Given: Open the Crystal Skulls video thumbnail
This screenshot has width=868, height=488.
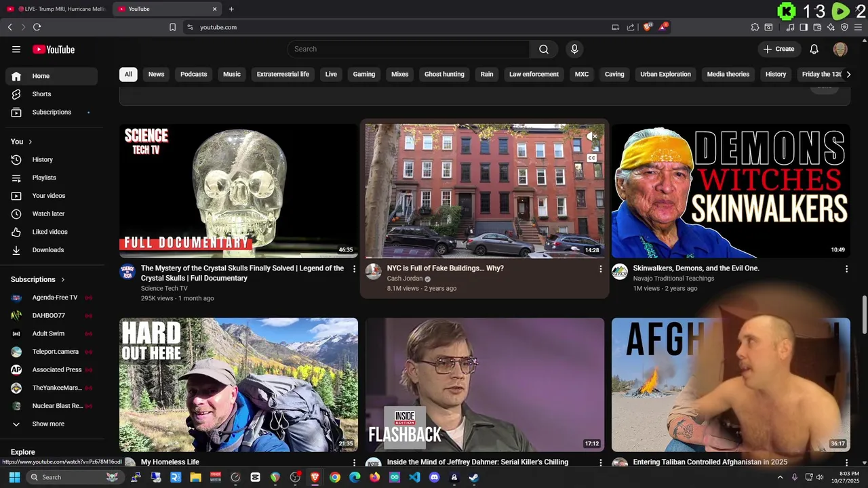Looking at the screenshot, I should click(239, 190).
